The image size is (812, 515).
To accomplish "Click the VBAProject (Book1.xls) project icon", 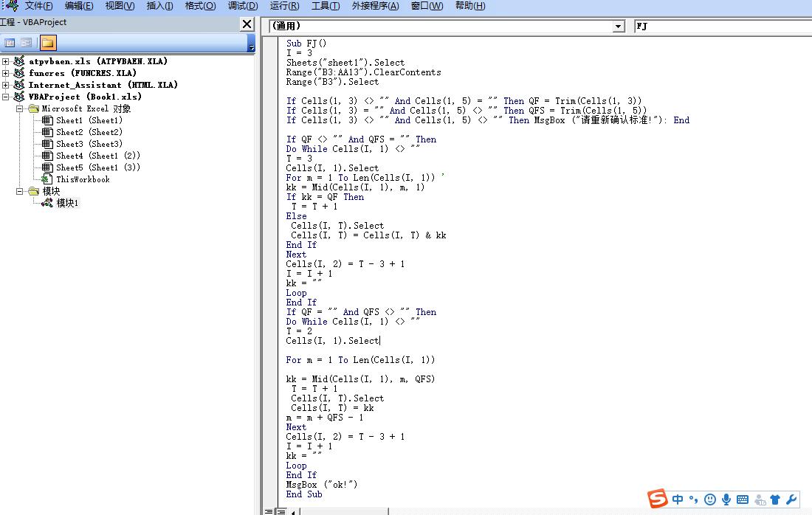I will coord(19,97).
